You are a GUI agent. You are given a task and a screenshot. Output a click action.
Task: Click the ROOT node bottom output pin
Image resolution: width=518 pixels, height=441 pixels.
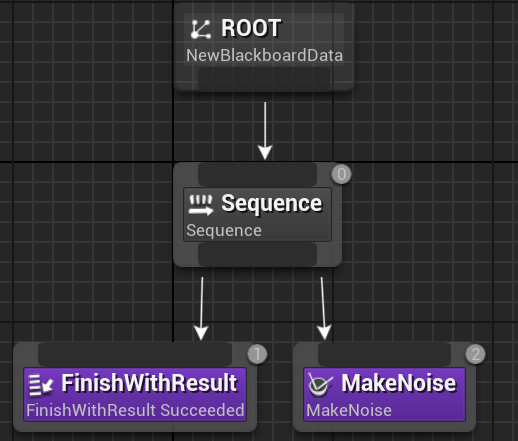click(x=264, y=79)
